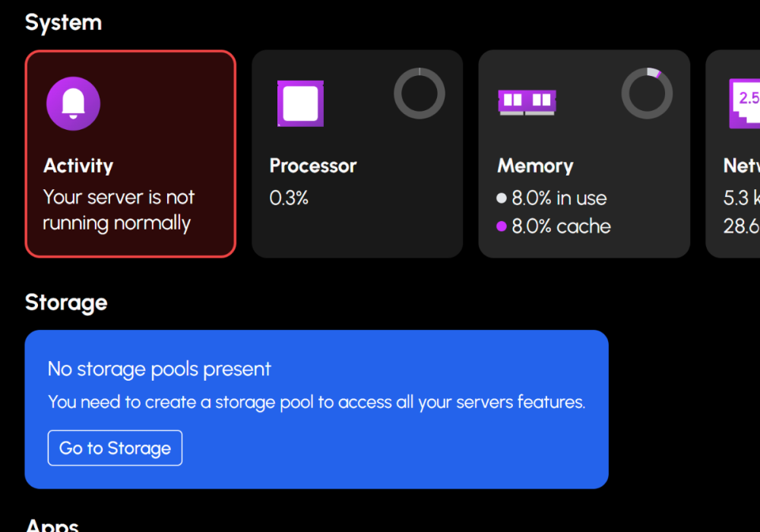Click the Processor usage ring gauge

pos(420,93)
